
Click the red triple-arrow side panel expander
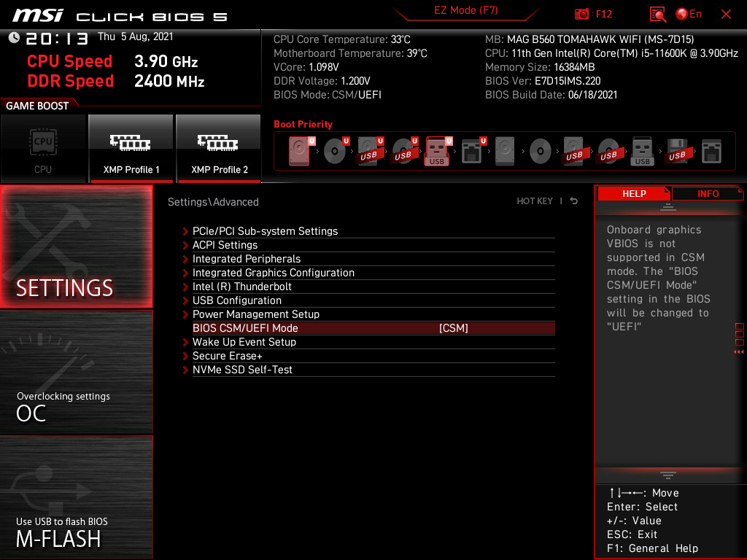click(x=738, y=352)
